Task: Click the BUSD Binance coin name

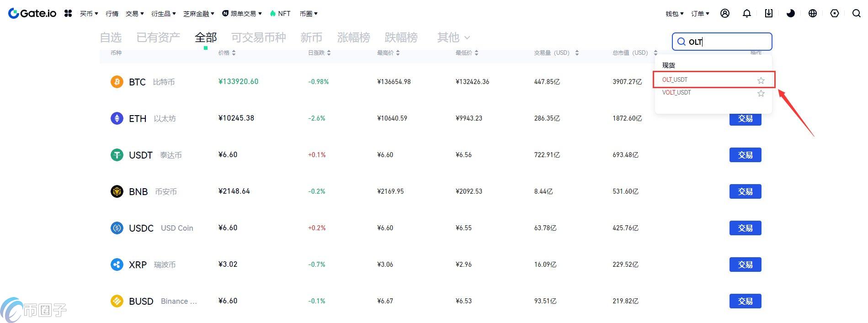Action: click(x=163, y=302)
